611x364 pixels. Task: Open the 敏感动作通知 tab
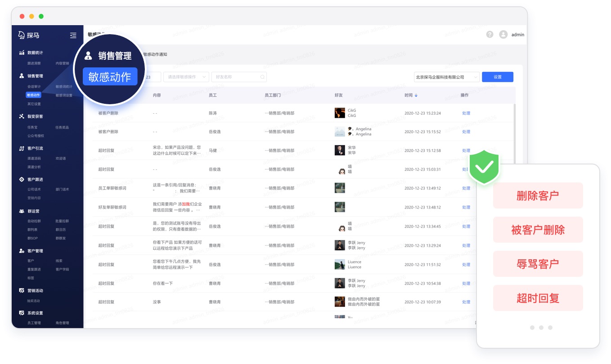(155, 54)
